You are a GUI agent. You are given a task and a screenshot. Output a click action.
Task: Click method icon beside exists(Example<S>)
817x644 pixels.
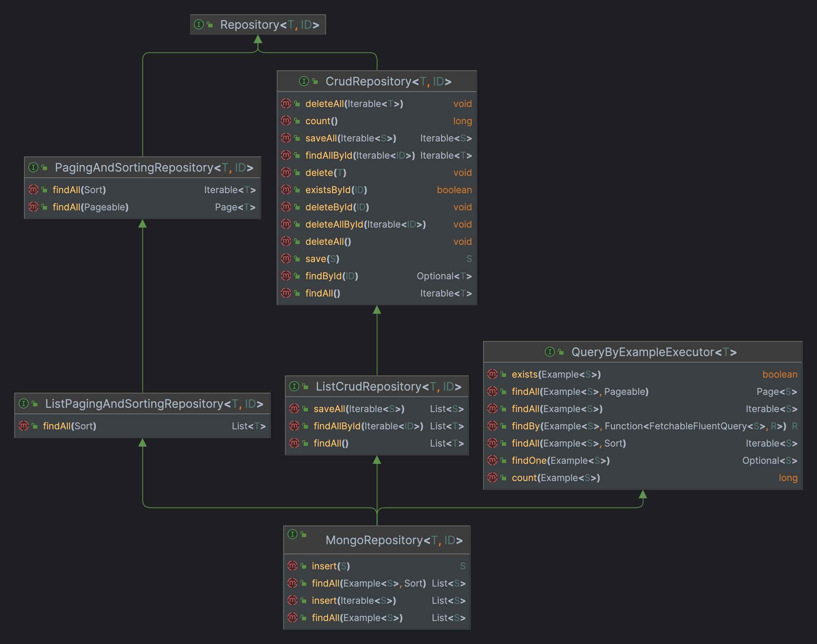(x=492, y=374)
